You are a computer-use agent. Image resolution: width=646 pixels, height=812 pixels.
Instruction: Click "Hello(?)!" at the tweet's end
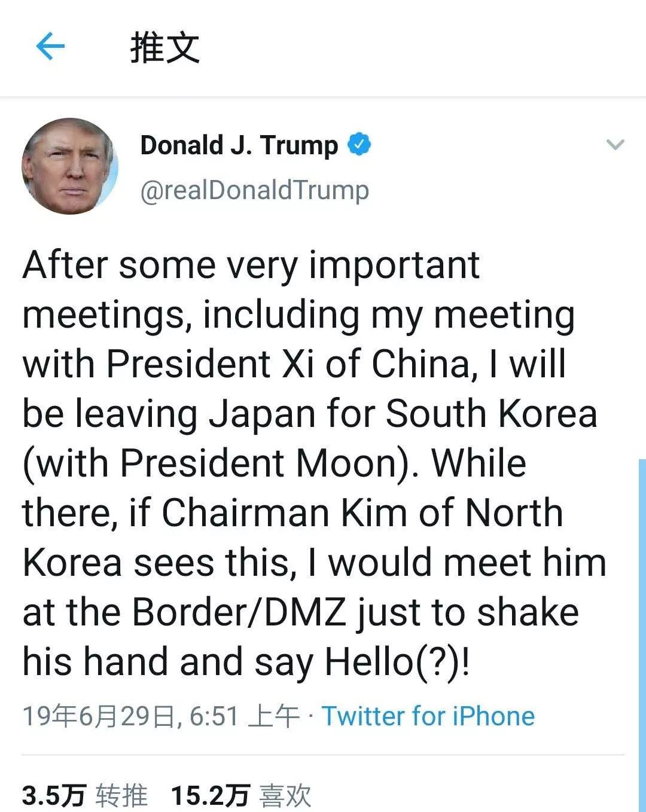click(x=397, y=662)
